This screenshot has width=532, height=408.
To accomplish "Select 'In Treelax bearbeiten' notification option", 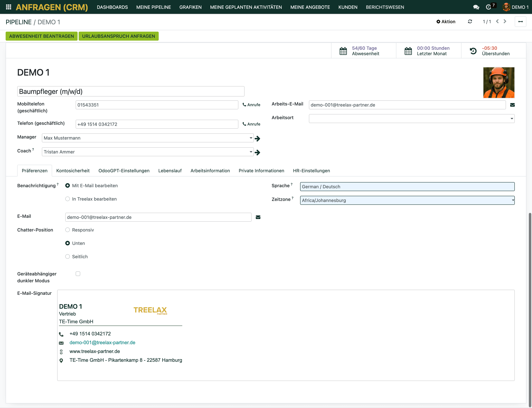I will tap(68, 199).
